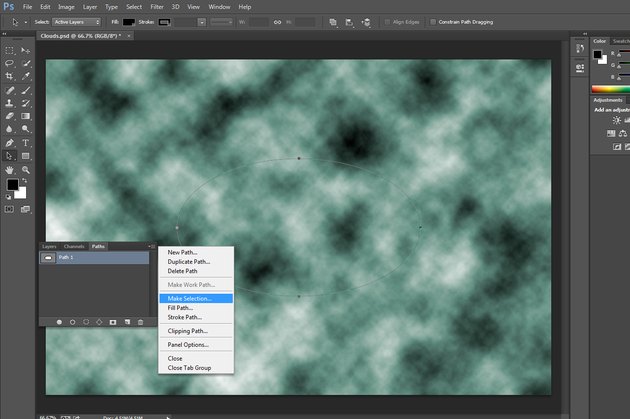630x419 pixels.
Task: Enable Constrain Path Dragging checkbox
Action: (433, 22)
